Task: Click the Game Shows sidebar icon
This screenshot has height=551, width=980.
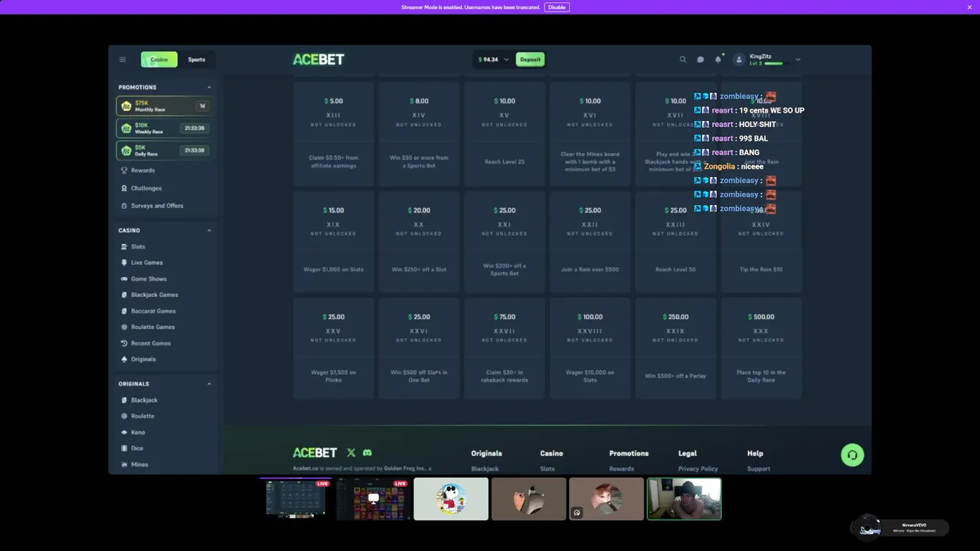Action: tap(124, 279)
